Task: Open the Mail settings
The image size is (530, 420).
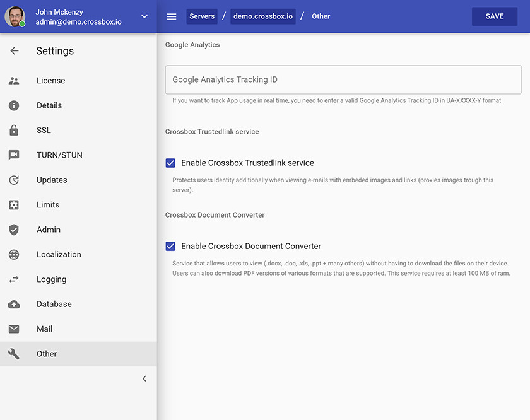Action: (78, 329)
